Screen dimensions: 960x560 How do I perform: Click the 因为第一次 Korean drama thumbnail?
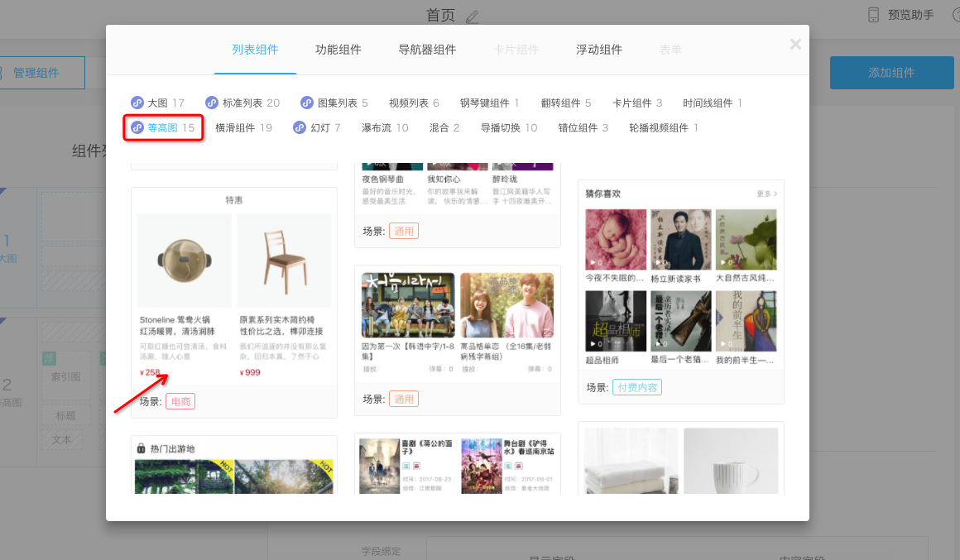[408, 305]
